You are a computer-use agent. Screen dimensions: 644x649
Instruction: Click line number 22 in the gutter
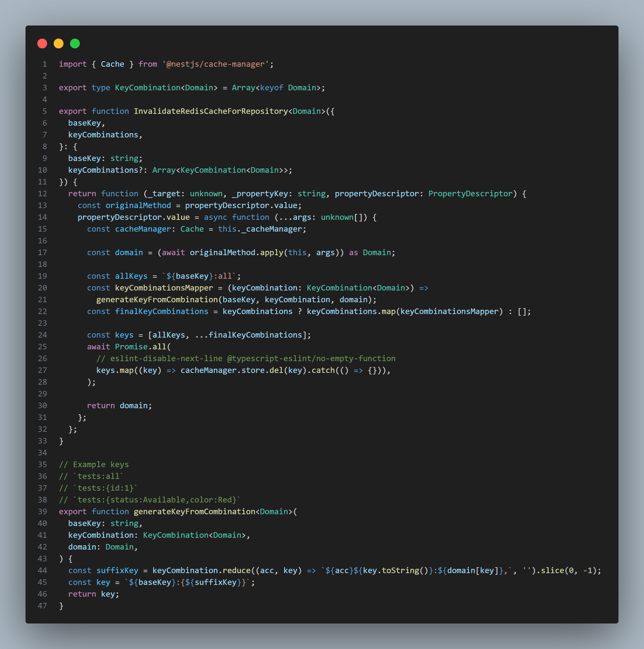tap(43, 311)
